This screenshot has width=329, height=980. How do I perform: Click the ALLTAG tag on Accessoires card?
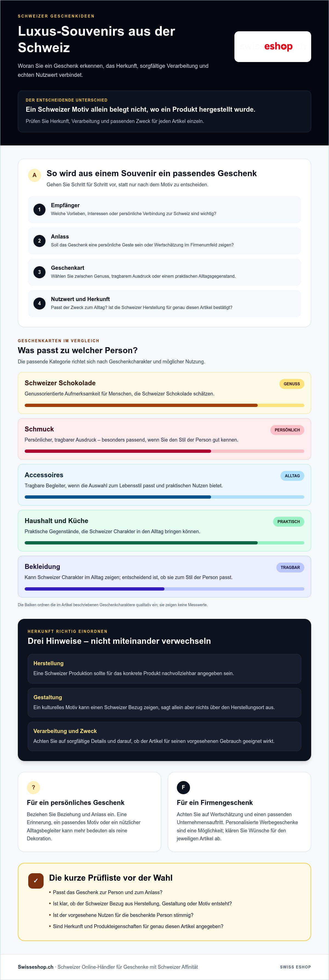coord(292,476)
